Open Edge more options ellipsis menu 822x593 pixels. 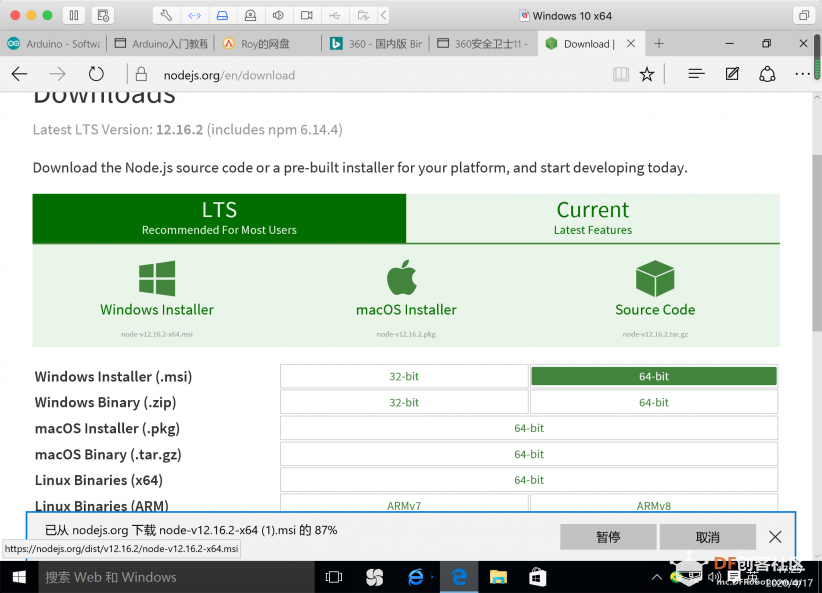(x=802, y=74)
